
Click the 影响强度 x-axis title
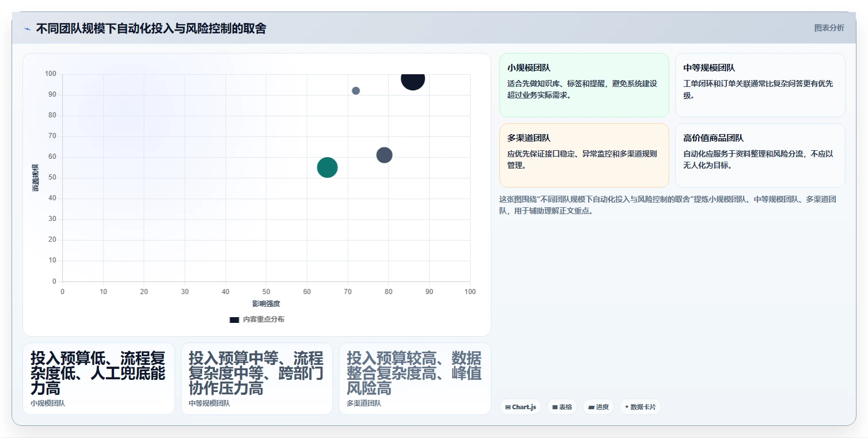266,304
